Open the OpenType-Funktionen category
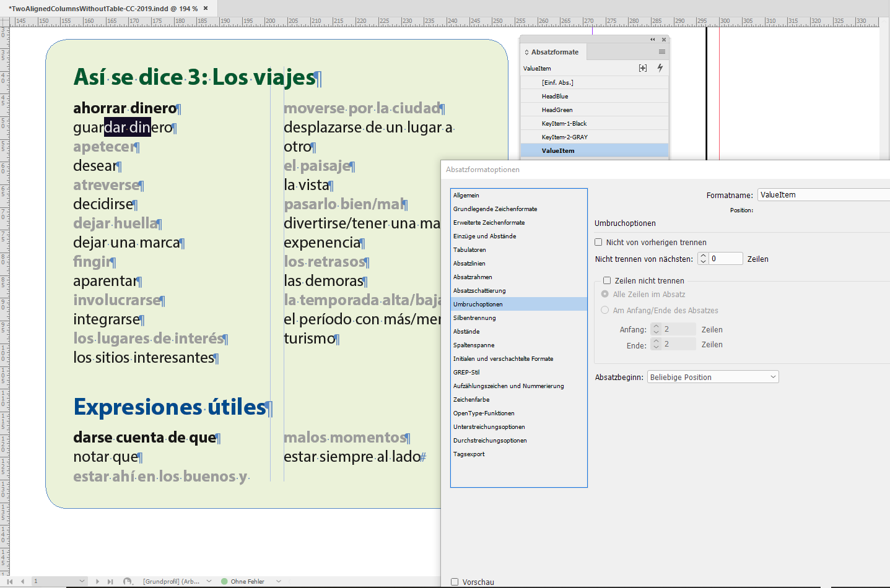Image resolution: width=890 pixels, height=588 pixels. point(519,413)
